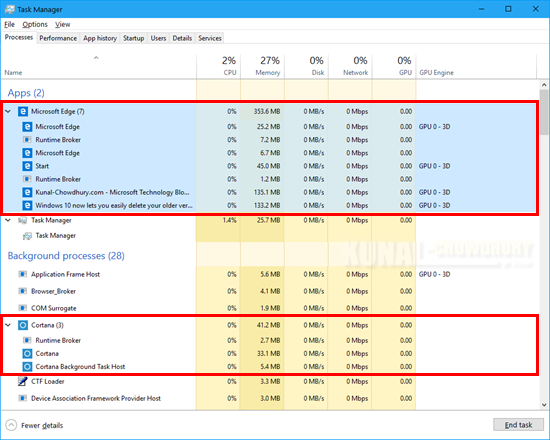Screen dimensions: 550x441
Task: Click the Task Manager group row icon
Action: [23, 220]
